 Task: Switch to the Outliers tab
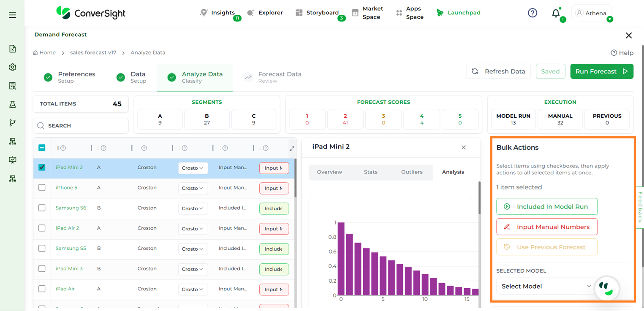coord(412,172)
